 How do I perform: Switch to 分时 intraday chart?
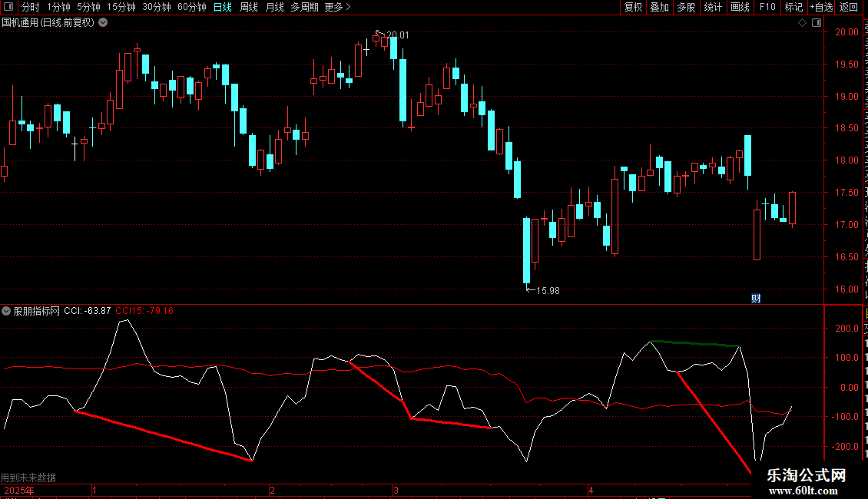30,7
